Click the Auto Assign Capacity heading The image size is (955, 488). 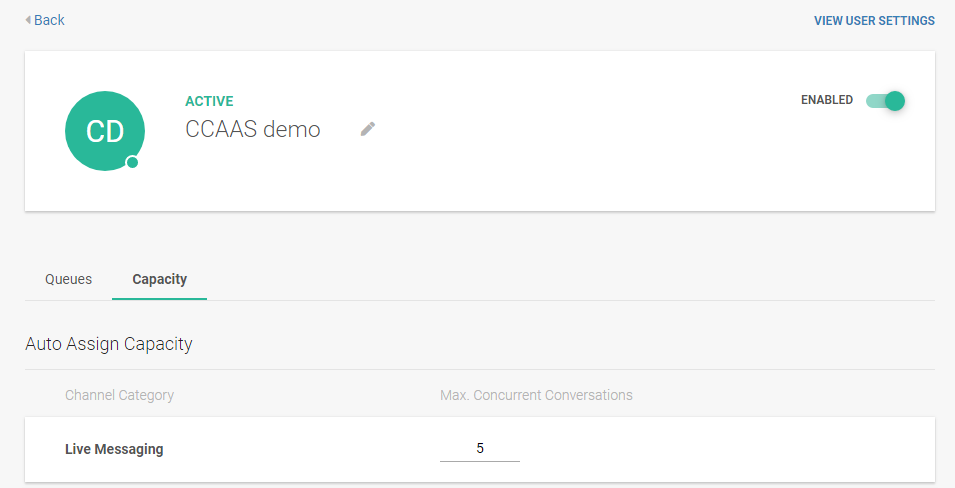click(x=108, y=344)
